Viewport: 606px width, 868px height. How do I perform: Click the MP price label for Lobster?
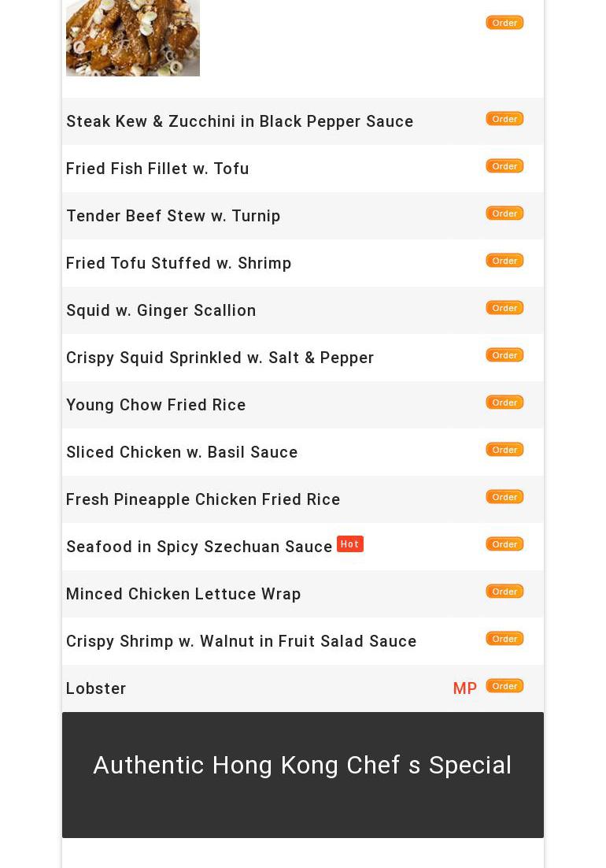(464, 688)
